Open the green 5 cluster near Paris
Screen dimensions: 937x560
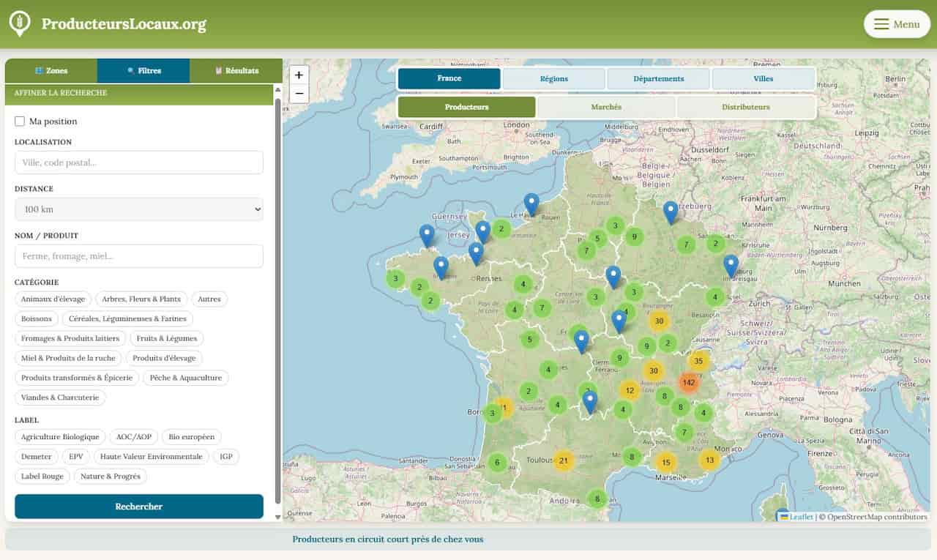tap(597, 238)
